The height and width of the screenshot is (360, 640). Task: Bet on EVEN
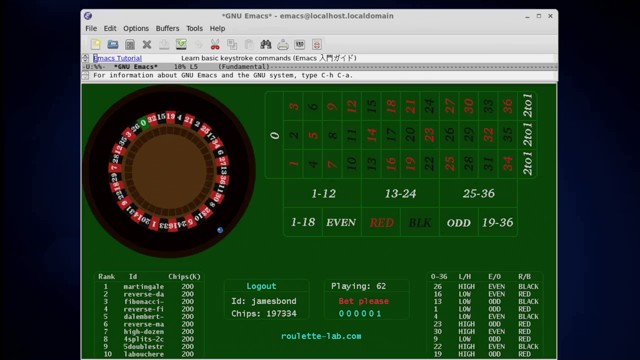[x=341, y=222]
